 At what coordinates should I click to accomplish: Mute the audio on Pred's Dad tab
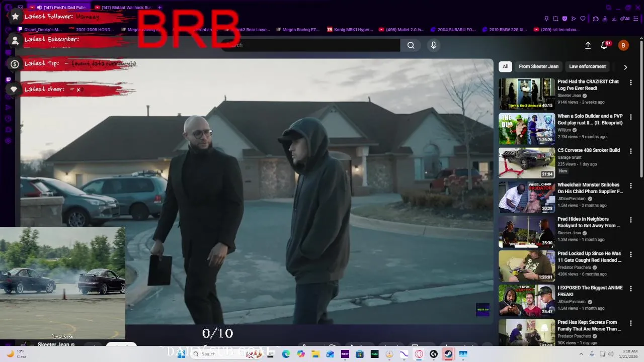pos(39,8)
